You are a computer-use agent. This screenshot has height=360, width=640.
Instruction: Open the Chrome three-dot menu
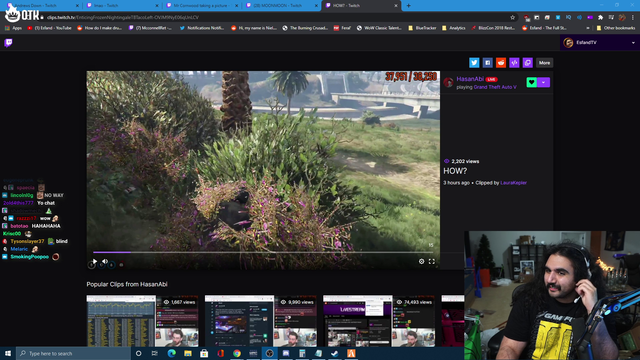[x=633, y=18]
